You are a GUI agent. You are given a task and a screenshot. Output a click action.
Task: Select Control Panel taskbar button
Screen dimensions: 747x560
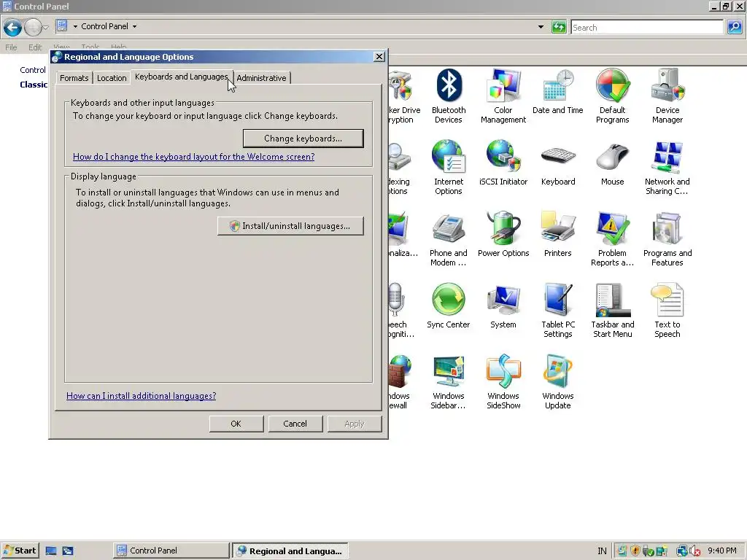point(171,551)
